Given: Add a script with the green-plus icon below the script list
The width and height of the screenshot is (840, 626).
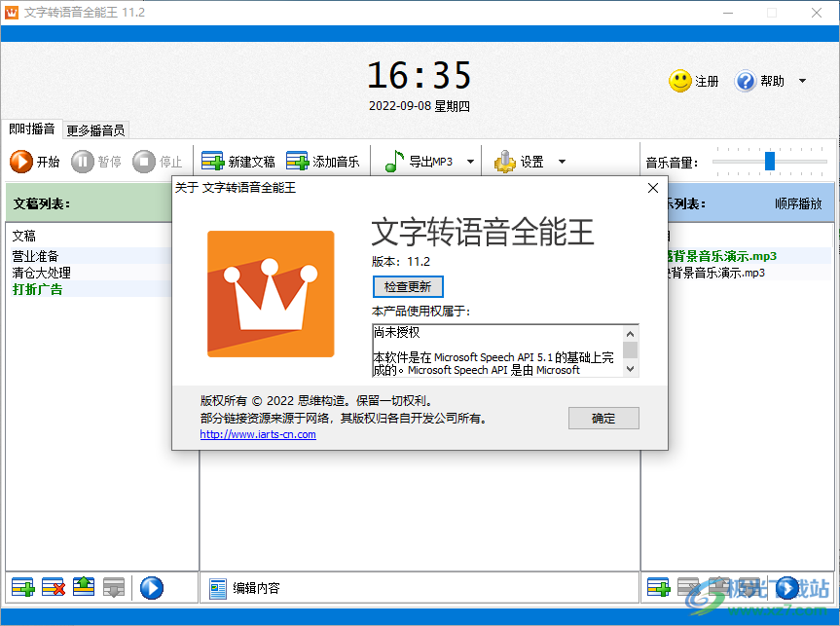Looking at the screenshot, I should click(22, 588).
